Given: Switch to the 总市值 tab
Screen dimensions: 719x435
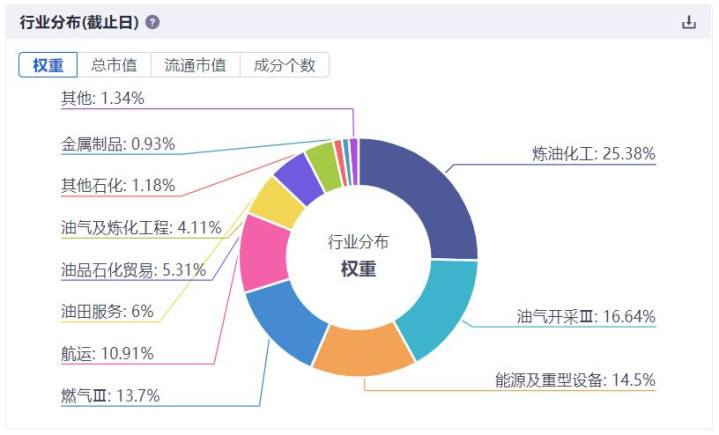Looking at the screenshot, I should (114, 65).
